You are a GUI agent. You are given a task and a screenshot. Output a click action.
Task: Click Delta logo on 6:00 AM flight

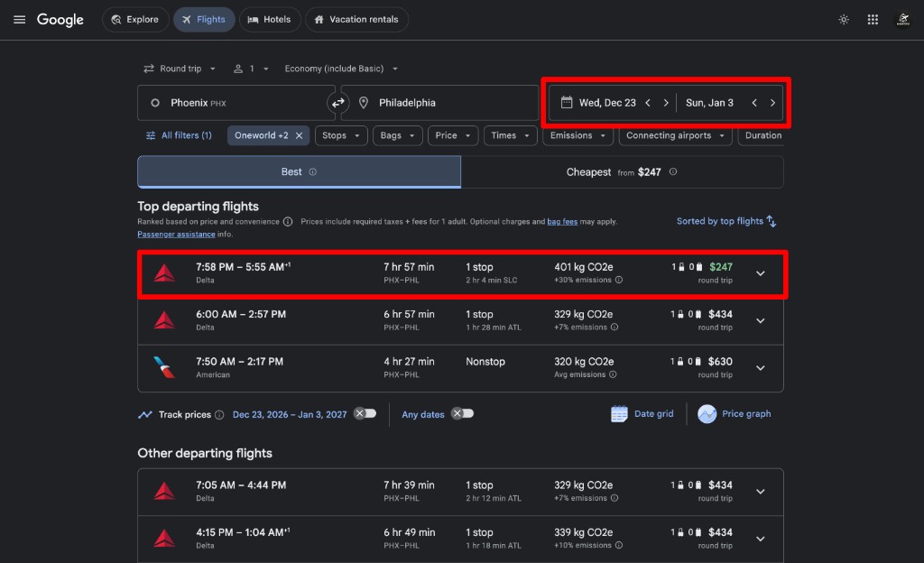tap(164, 320)
